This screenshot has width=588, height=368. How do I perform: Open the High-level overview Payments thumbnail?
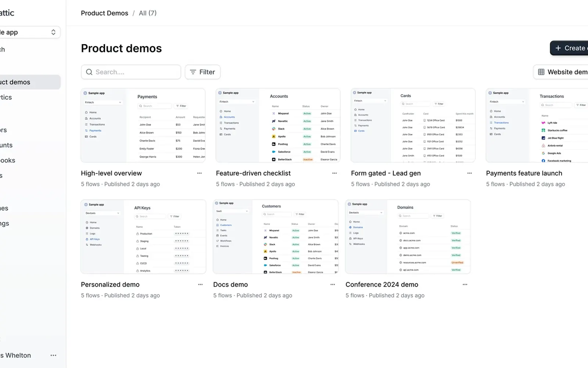[x=143, y=125]
